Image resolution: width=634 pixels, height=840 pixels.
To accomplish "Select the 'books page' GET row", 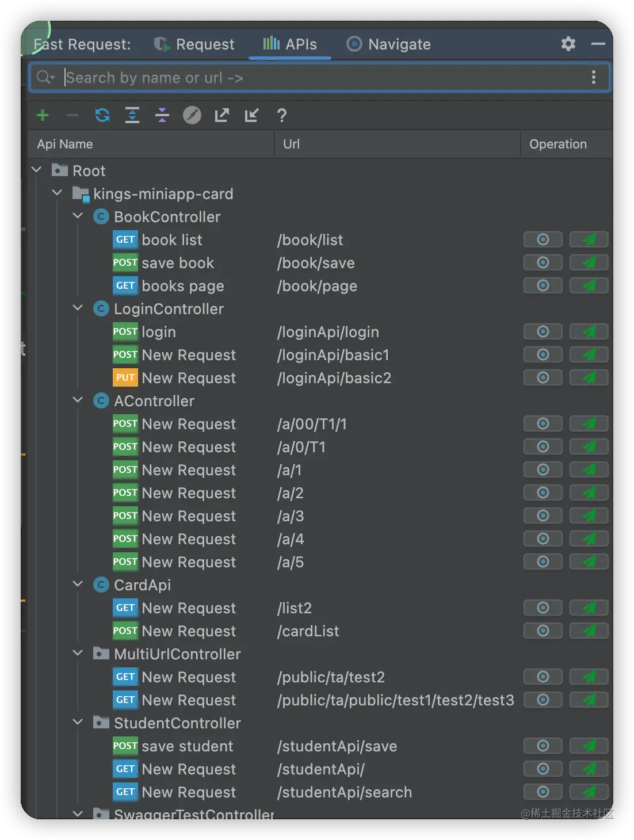I will tap(320, 285).
